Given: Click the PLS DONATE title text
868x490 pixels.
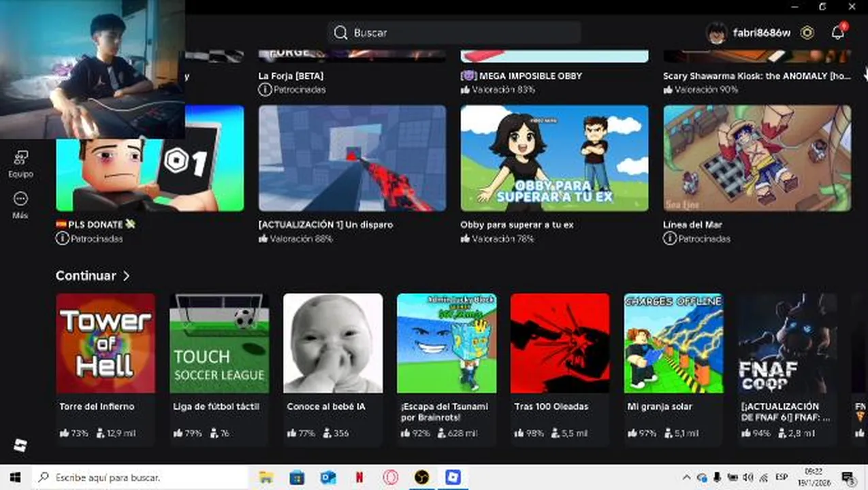Looking at the screenshot, I should tap(95, 225).
